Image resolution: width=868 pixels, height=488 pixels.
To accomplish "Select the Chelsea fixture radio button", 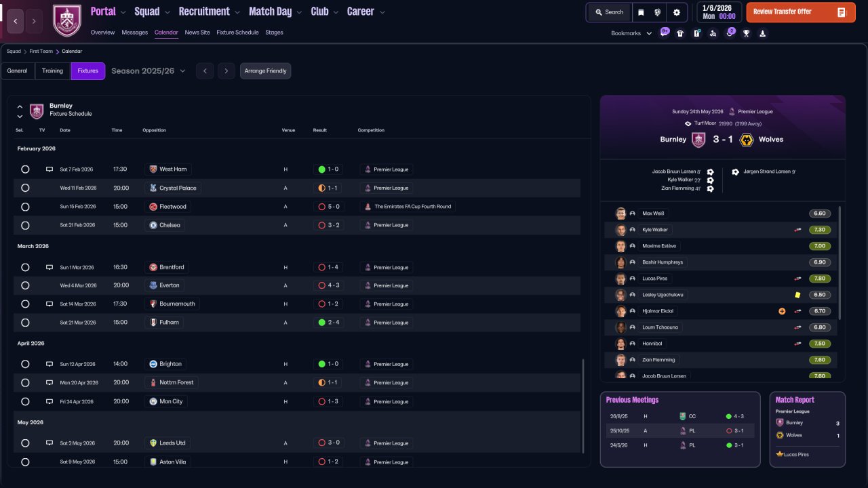I will pos(25,225).
